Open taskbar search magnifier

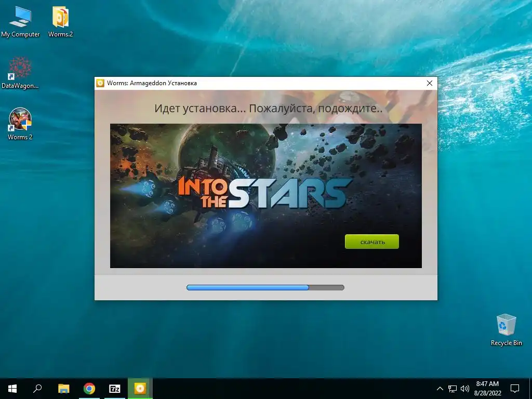click(x=37, y=389)
